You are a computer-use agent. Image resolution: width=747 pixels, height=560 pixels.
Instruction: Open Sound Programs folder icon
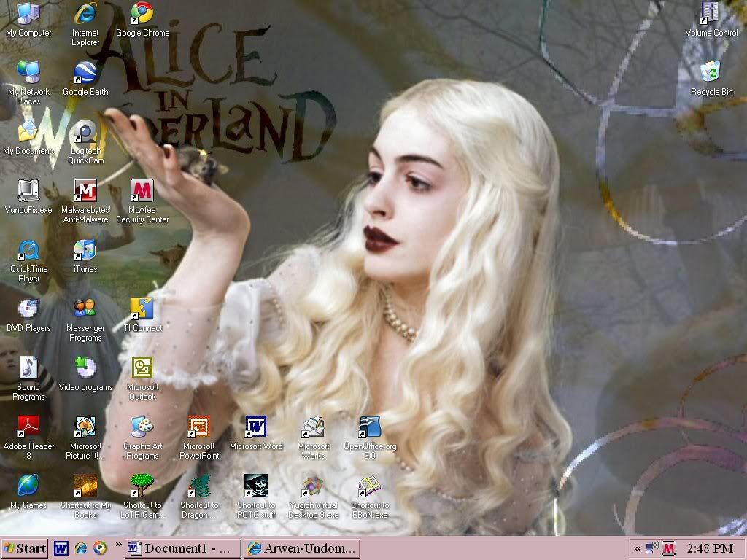pyautogui.click(x=28, y=379)
